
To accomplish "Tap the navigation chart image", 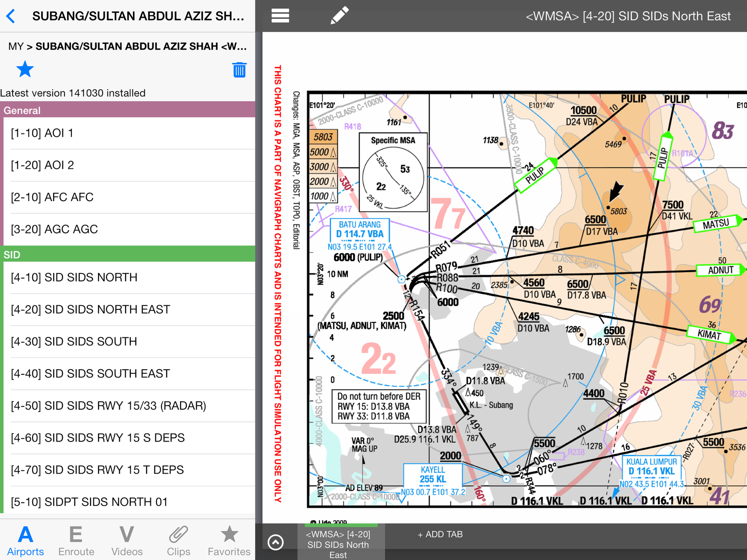I will click(x=514, y=299).
